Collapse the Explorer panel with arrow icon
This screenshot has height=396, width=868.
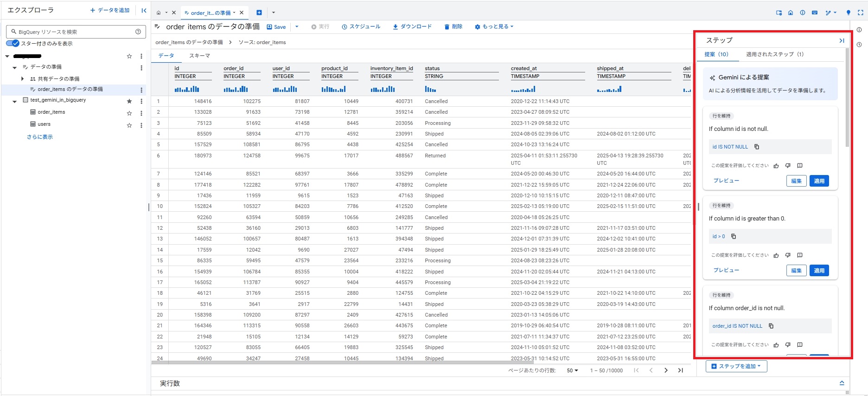point(144,10)
